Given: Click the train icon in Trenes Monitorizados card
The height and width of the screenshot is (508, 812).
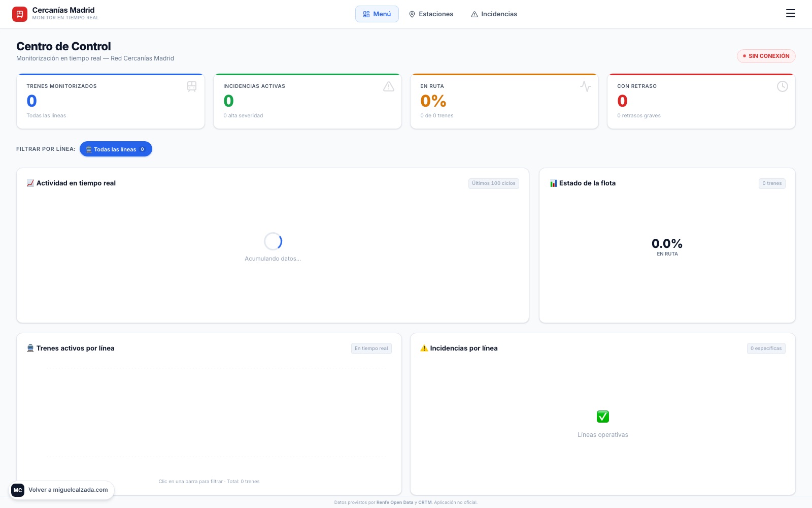Looking at the screenshot, I should pyautogui.click(x=192, y=86).
